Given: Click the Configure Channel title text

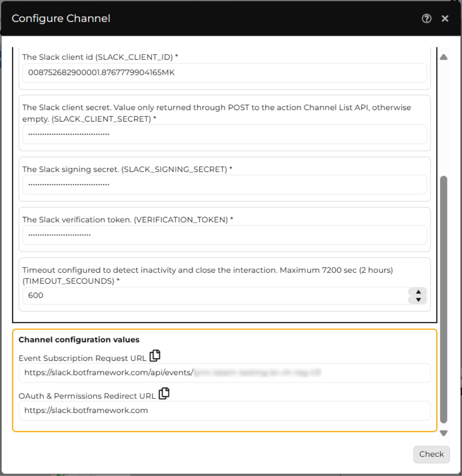Looking at the screenshot, I should tap(61, 19).
